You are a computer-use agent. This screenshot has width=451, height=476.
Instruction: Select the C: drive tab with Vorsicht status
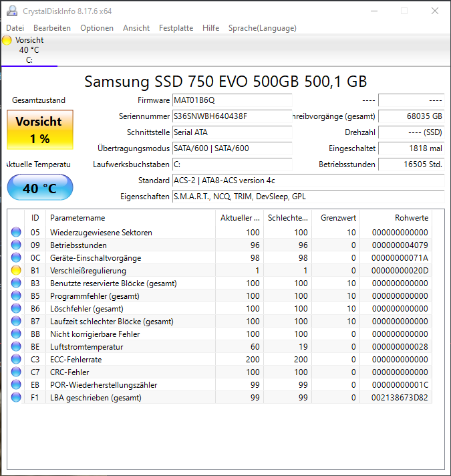[29, 50]
